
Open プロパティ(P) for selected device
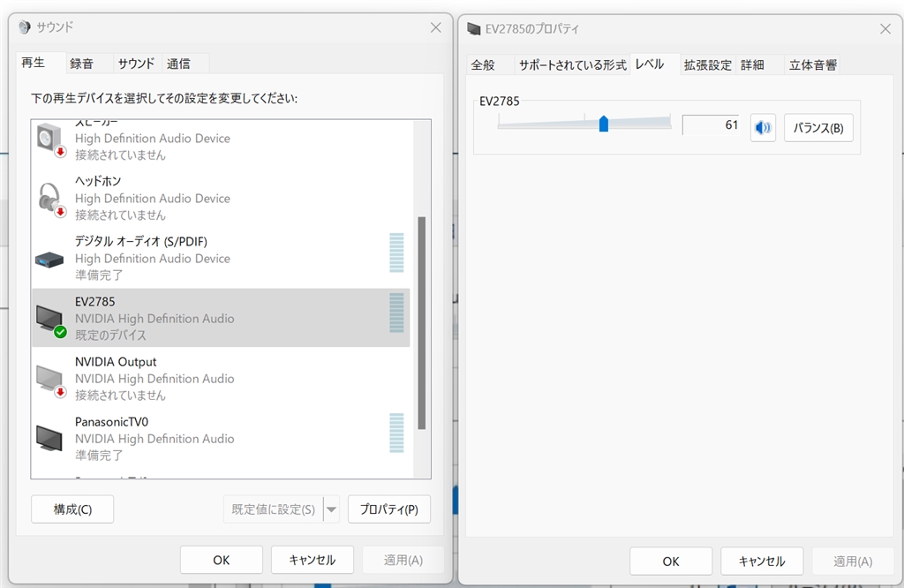coord(389,509)
